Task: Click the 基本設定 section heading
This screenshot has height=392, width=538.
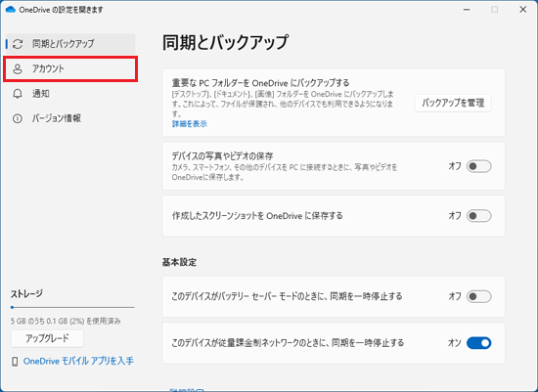Action: (179, 262)
